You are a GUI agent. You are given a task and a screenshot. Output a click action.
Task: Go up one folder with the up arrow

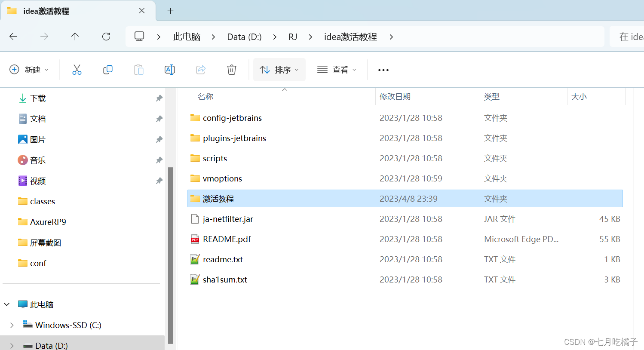point(75,37)
